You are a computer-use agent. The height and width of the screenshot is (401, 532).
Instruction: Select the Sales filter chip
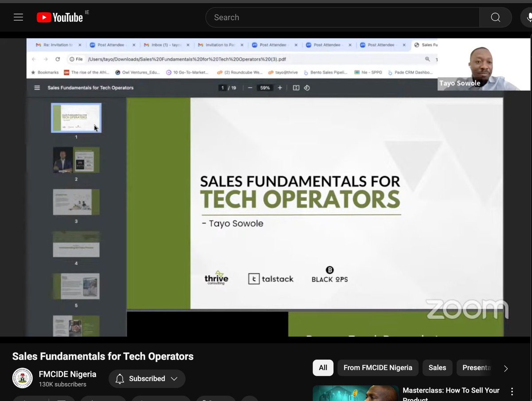(x=437, y=368)
